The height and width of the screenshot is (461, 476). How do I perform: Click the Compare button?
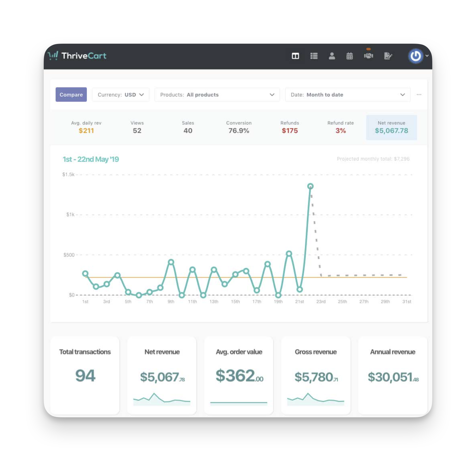coord(71,95)
